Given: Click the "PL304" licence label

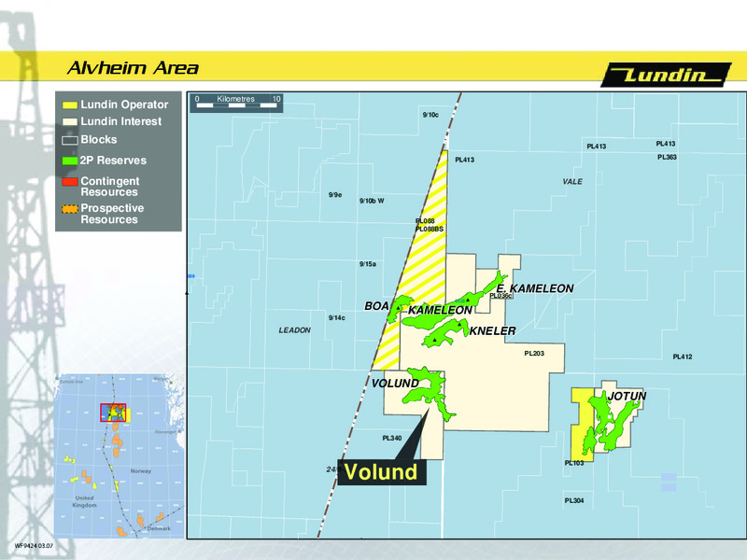Looking at the screenshot, I should 574,500.
